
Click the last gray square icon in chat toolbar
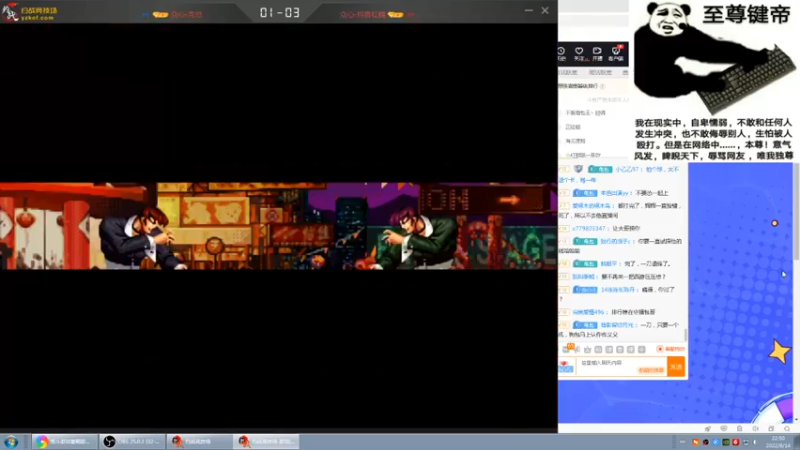(641, 349)
